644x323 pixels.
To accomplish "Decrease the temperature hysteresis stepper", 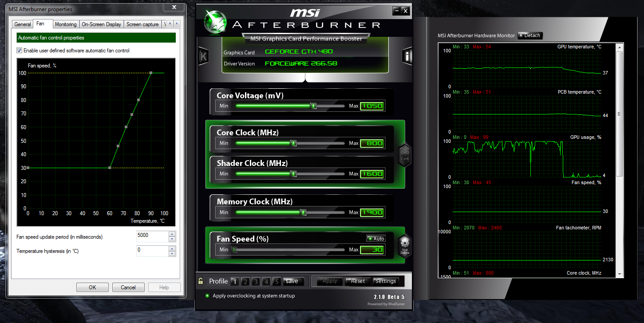I will point(172,253).
